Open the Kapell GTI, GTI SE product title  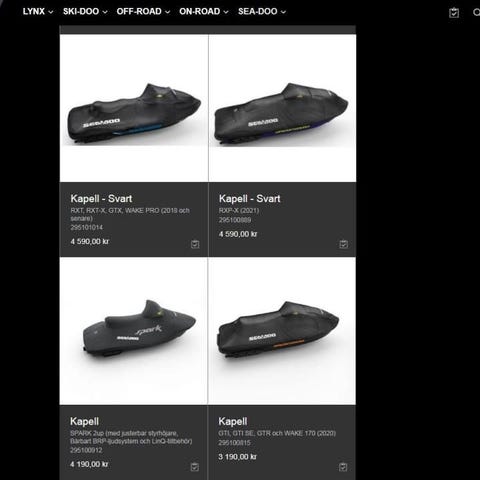pos(233,421)
